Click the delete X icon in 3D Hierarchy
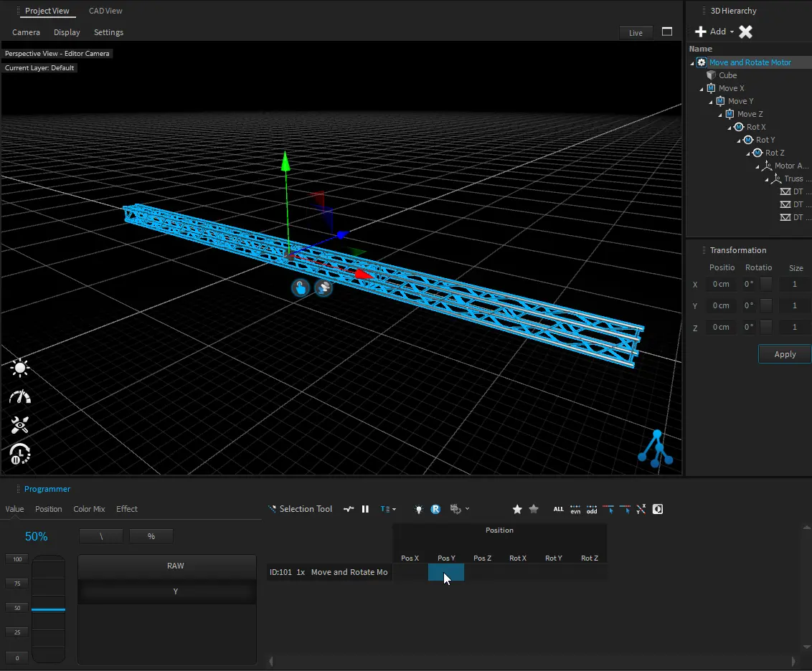Image resolution: width=812 pixels, height=671 pixels. (x=746, y=32)
